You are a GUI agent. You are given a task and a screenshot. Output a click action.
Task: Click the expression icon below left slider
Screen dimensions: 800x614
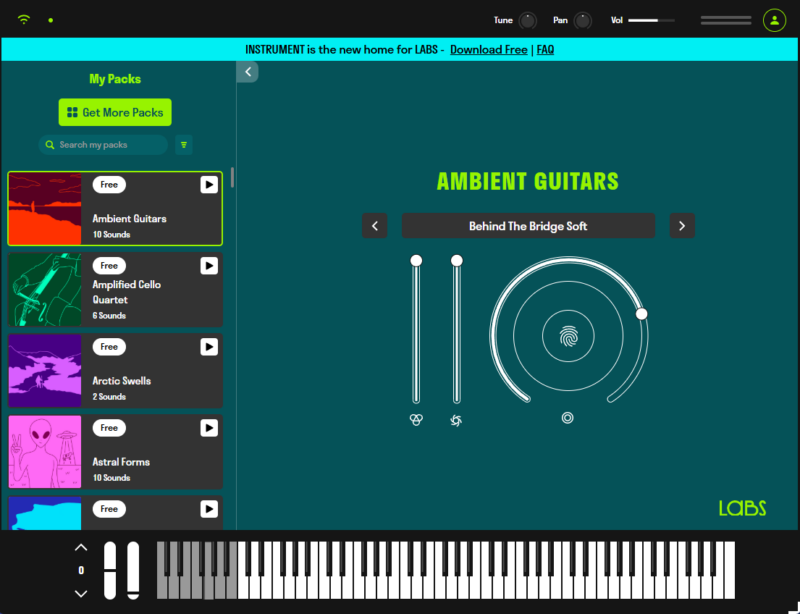[x=416, y=420]
